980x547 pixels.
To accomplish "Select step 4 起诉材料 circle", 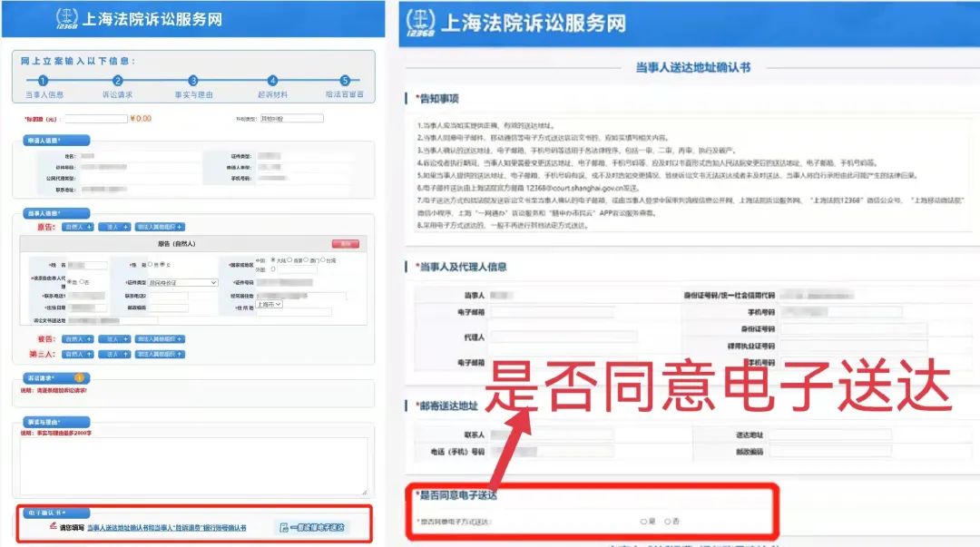I will (x=272, y=81).
